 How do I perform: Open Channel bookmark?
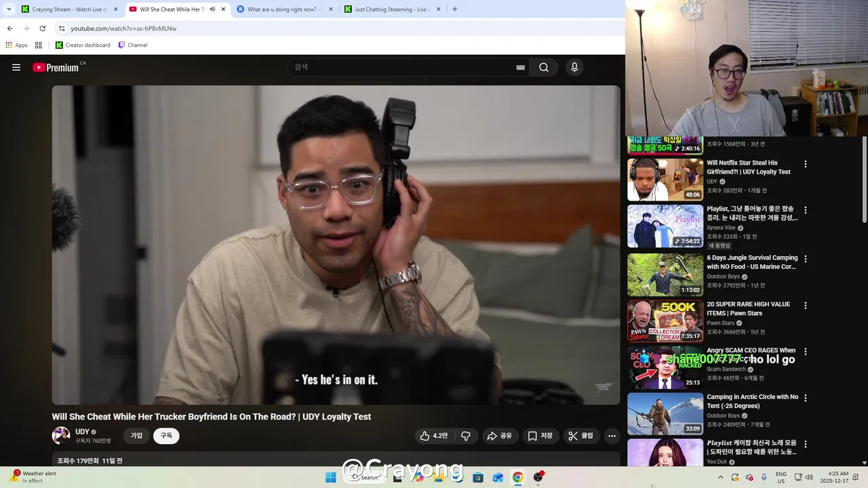[133, 45]
